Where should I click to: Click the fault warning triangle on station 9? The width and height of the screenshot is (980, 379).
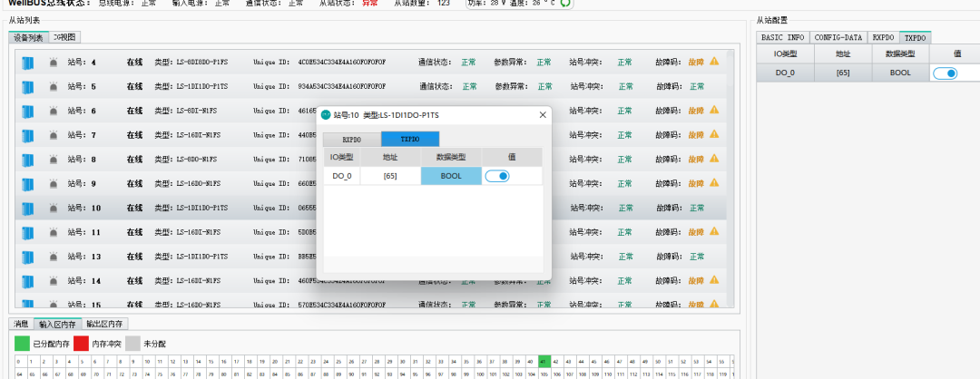point(714,183)
